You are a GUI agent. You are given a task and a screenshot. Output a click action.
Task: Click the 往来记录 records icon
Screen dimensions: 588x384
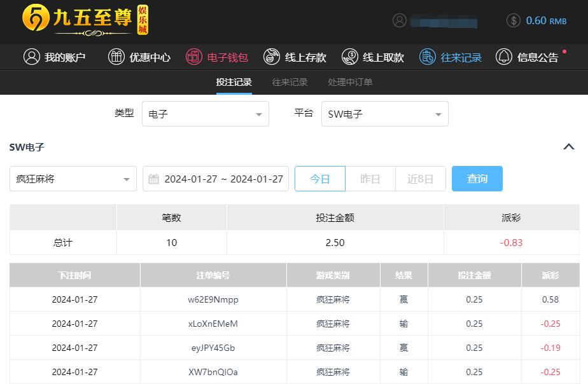(428, 57)
